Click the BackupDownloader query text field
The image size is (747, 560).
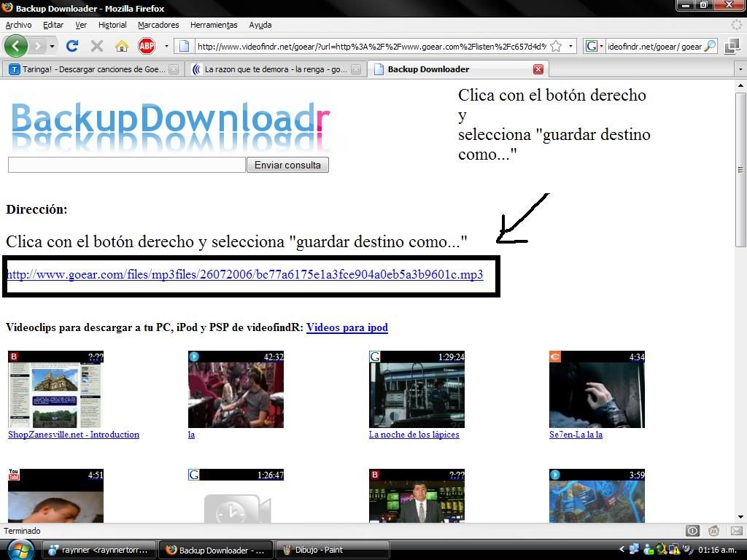126,165
